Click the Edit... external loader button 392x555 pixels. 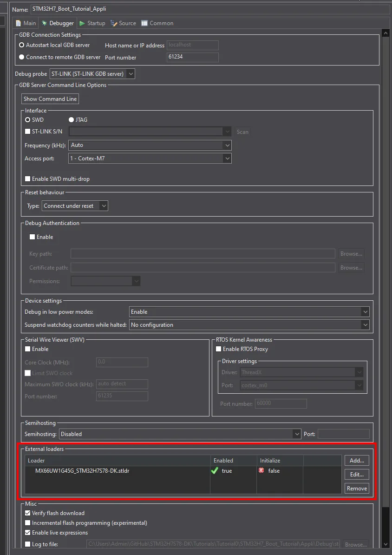(357, 474)
